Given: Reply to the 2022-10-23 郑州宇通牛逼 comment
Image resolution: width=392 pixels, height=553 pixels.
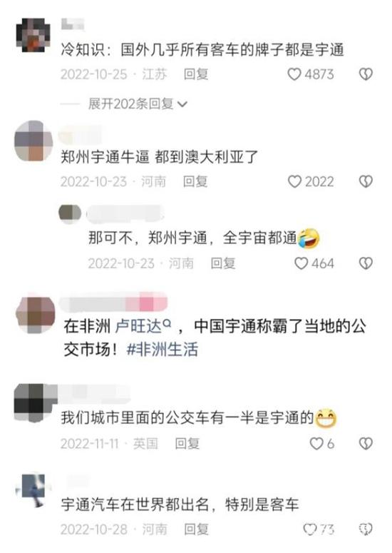Looking at the screenshot, I should 195,182.
